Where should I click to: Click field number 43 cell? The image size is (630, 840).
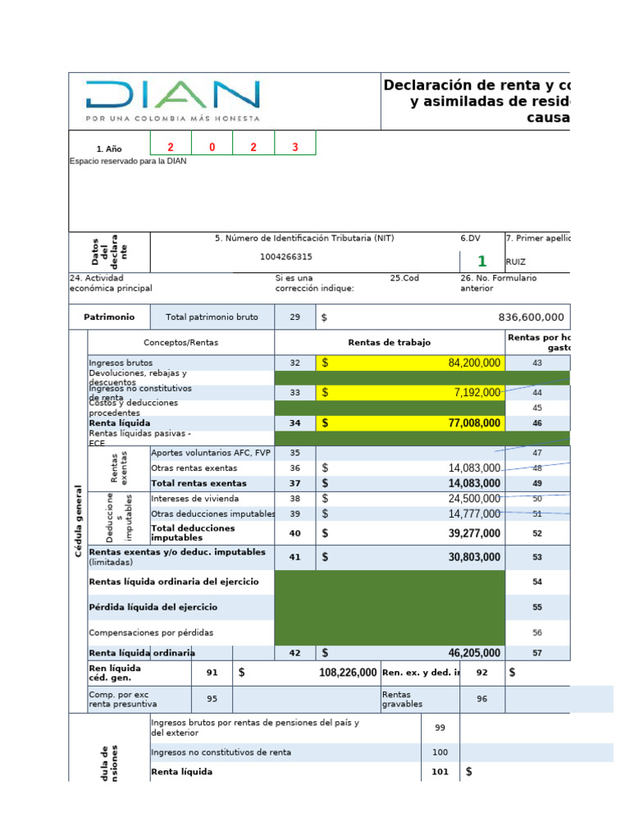point(537,363)
